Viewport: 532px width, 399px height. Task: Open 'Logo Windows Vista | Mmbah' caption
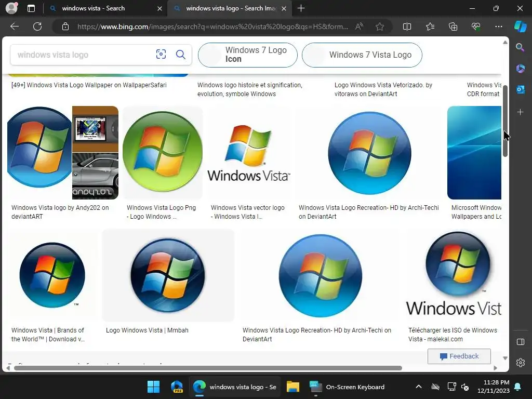147,330
